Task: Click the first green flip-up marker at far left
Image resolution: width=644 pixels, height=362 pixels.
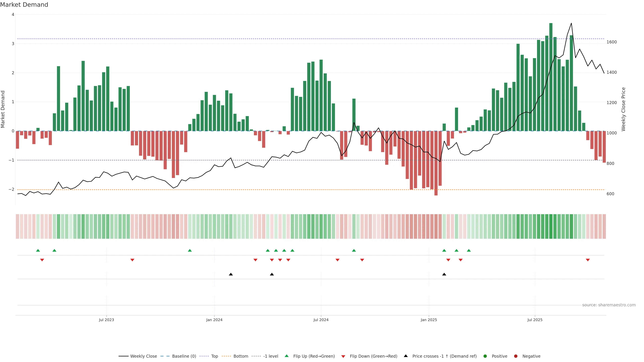Action: (38, 250)
